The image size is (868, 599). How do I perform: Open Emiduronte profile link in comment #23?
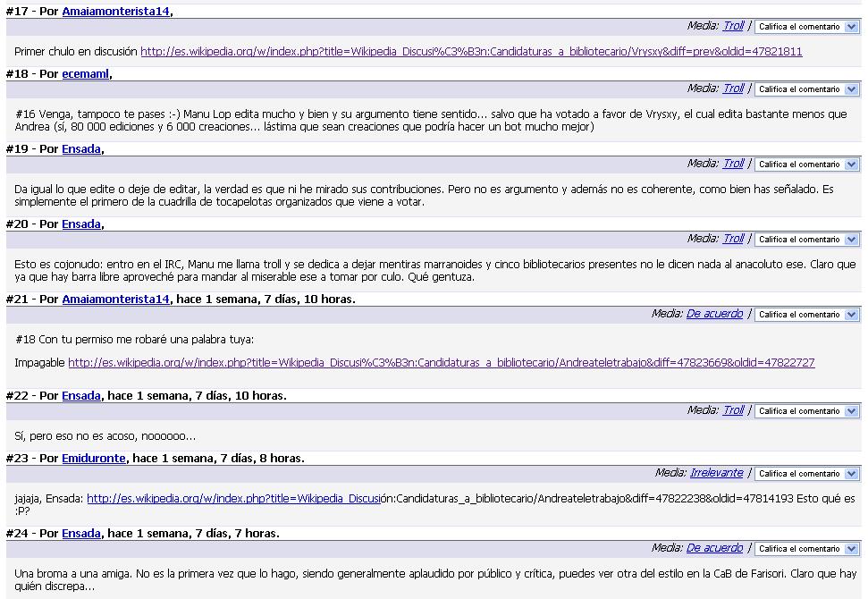pos(94,459)
